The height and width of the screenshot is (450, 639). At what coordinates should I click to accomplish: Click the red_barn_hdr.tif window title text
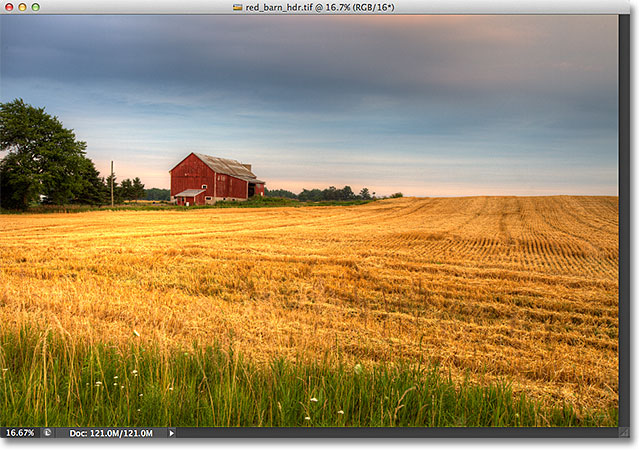tap(320, 7)
